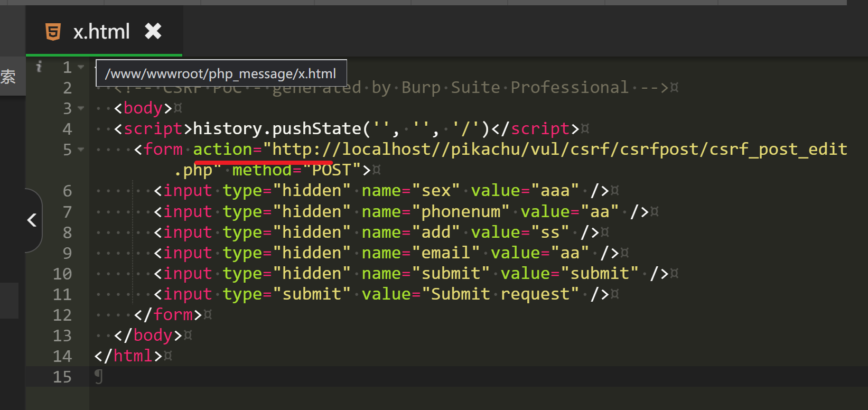Click the closing form tag on line 12
Image resolution: width=868 pixels, height=410 pixels.
(168, 315)
